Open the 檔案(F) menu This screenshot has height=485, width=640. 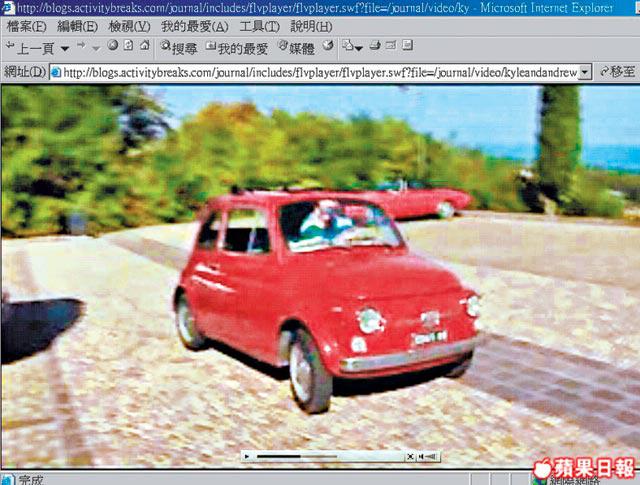pos(27,27)
